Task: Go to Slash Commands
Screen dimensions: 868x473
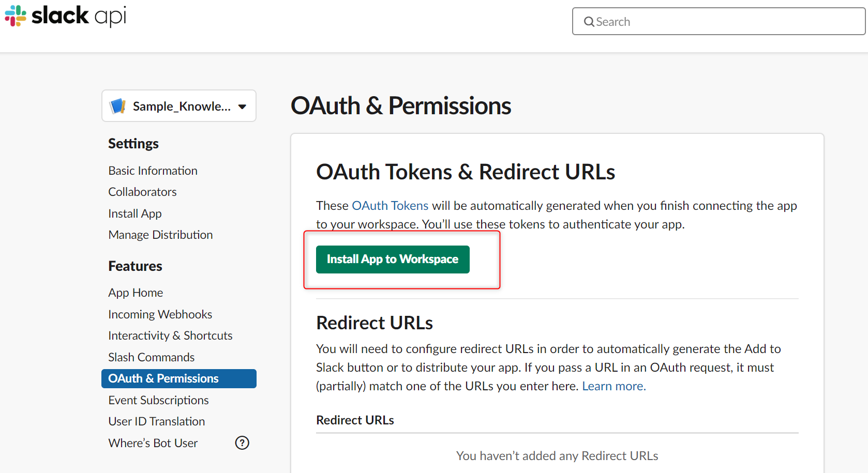Action: point(151,357)
